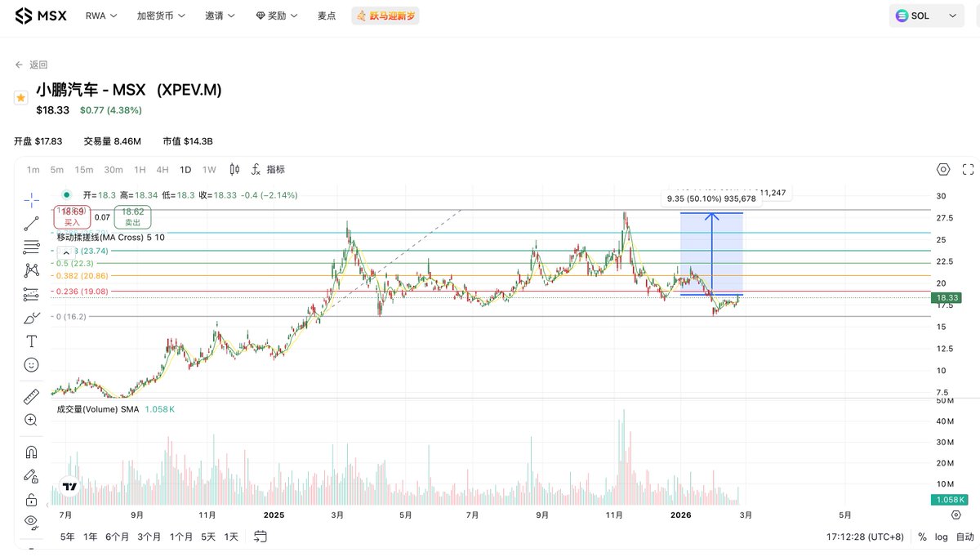The height and width of the screenshot is (557, 980).
Task: Open the time axis settings gear
Action: [955, 515]
